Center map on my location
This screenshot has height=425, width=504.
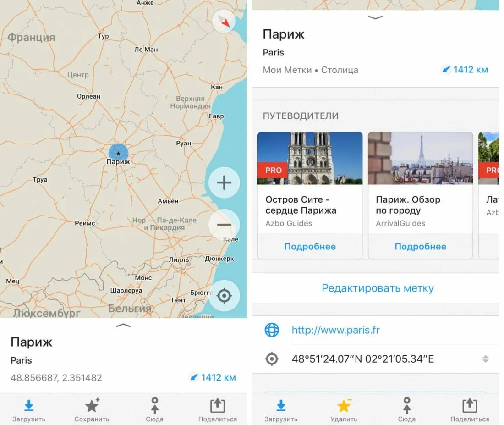(x=224, y=296)
